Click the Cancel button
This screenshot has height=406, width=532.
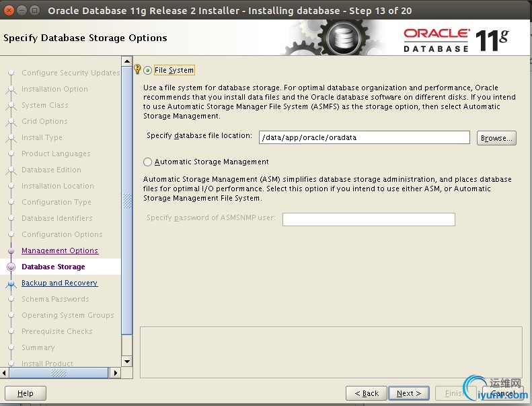tap(503, 393)
